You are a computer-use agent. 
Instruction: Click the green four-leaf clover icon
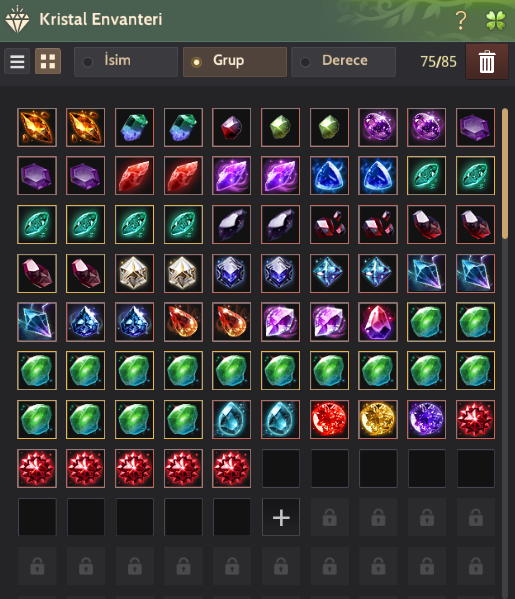tap(496, 20)
